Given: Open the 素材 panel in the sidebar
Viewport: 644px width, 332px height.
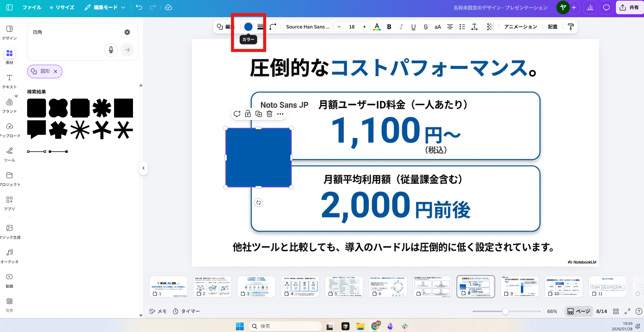Looking at the screenshot, I should (x=9, y=56).
